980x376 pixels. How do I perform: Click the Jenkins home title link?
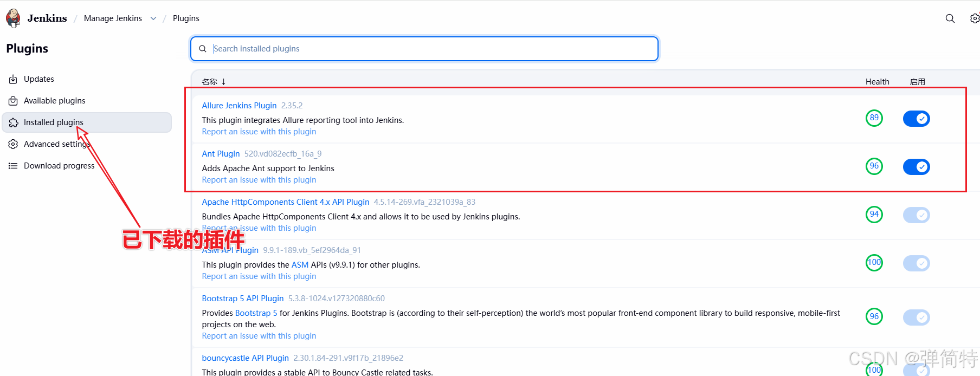[x=47, y=18]
